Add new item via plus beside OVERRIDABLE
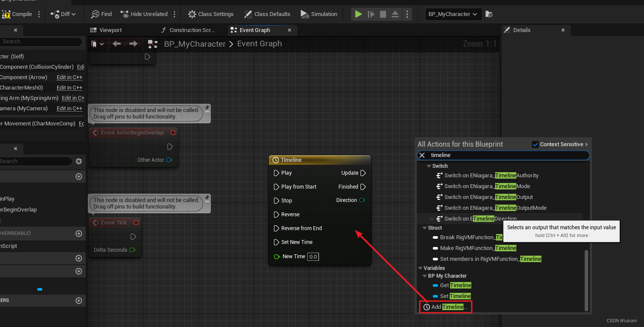This screenshot has width=644, height=327. pyautogui.click(x=79, y=234)
